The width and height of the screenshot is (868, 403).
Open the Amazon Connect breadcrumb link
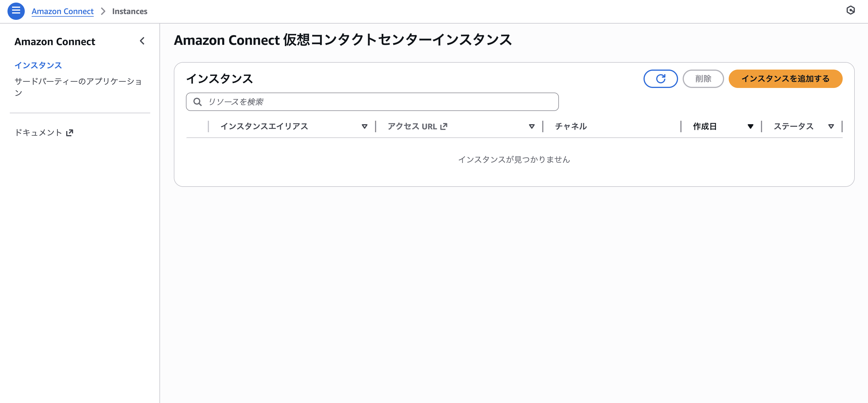click(x=62, y=11)
